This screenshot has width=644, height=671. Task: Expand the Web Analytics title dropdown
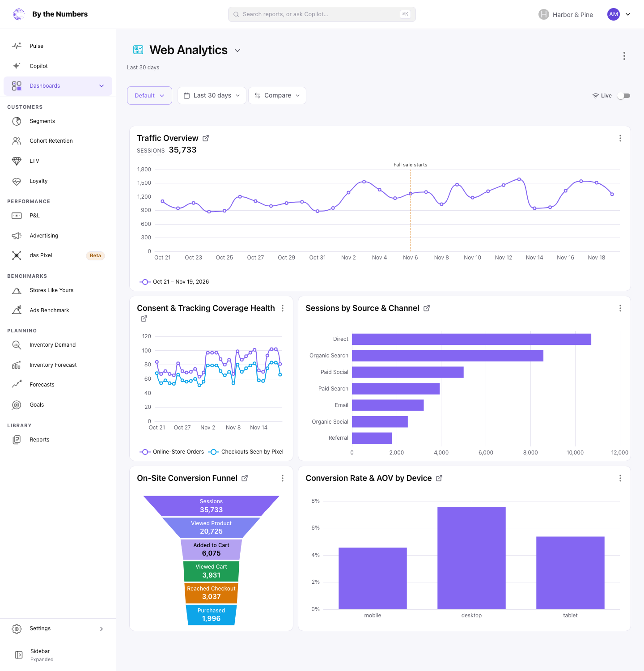237,51
